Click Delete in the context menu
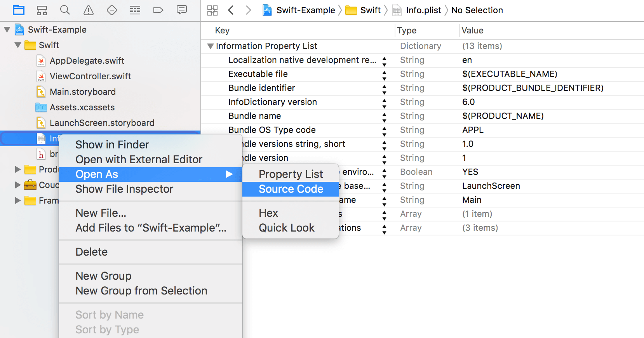 pyautogui.click(x=91, y=252)
